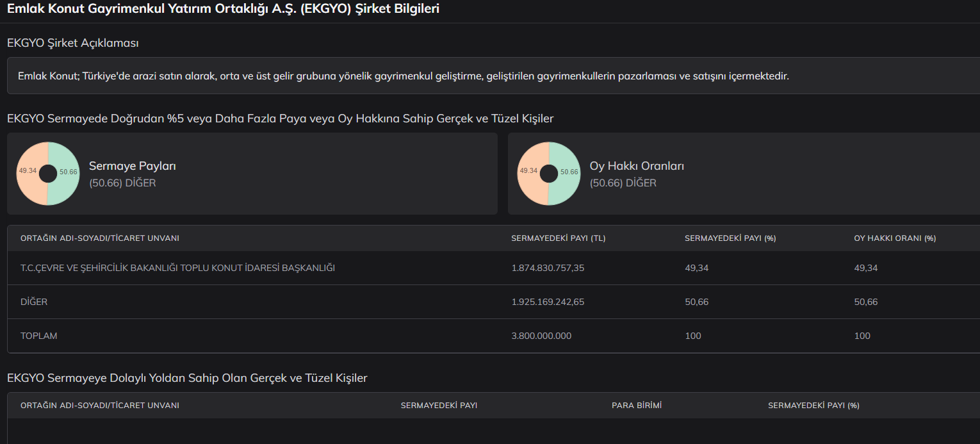
Task: Click the 'OY HAKKI ORANI (%)' column header
Action: [x=895, y=238]
